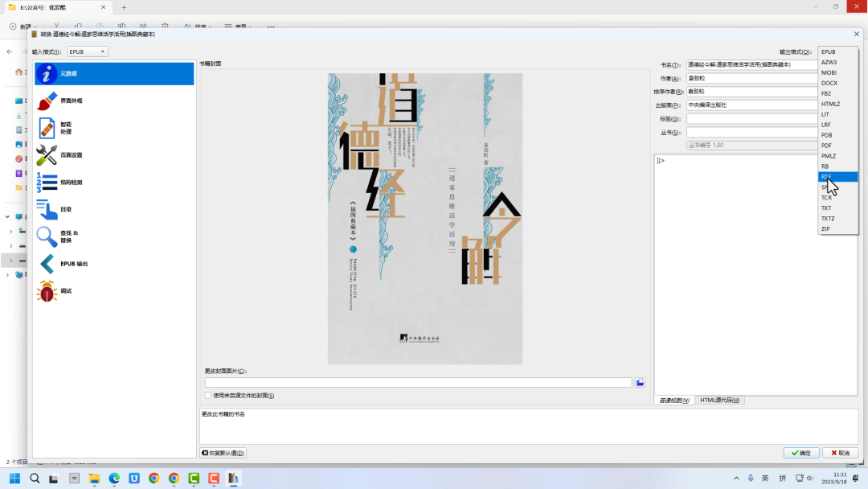The width and height of the screenshot is (868, 489).
Task: Click the 取消 cancel button
Action: [840, 453]
